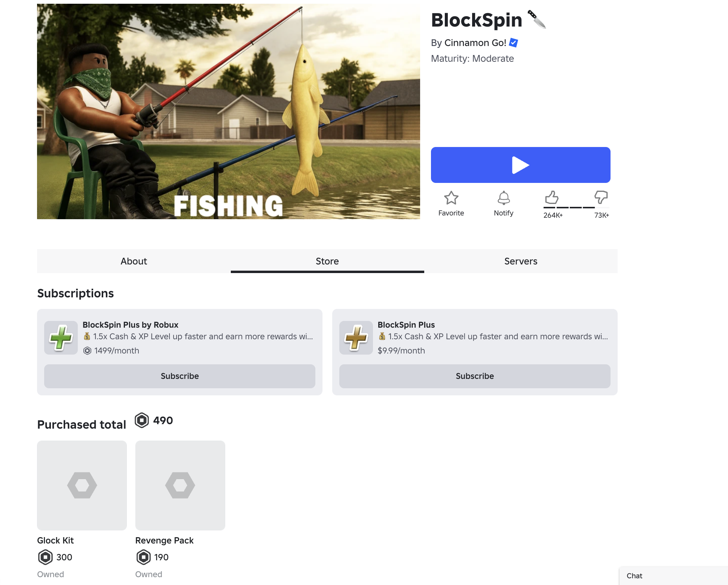Click the thumbs up like icon
The width and height of the screenshot is (728, 585).
[552, 197]
